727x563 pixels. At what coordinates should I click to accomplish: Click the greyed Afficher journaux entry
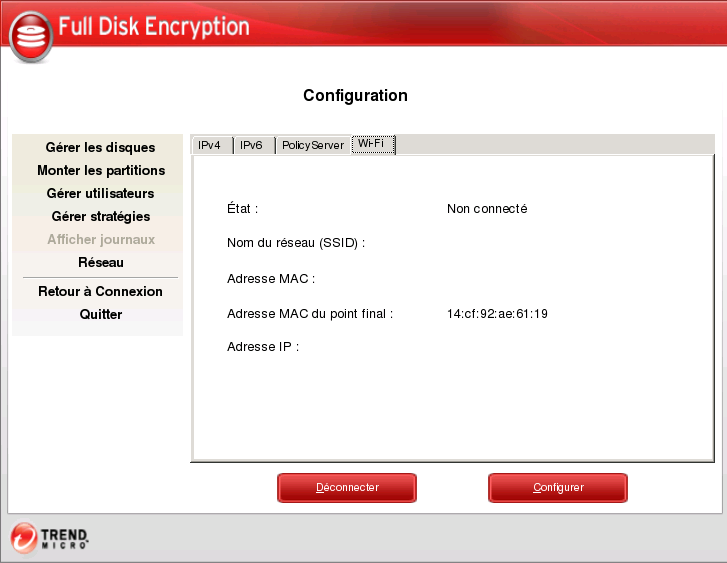point(101,240)
